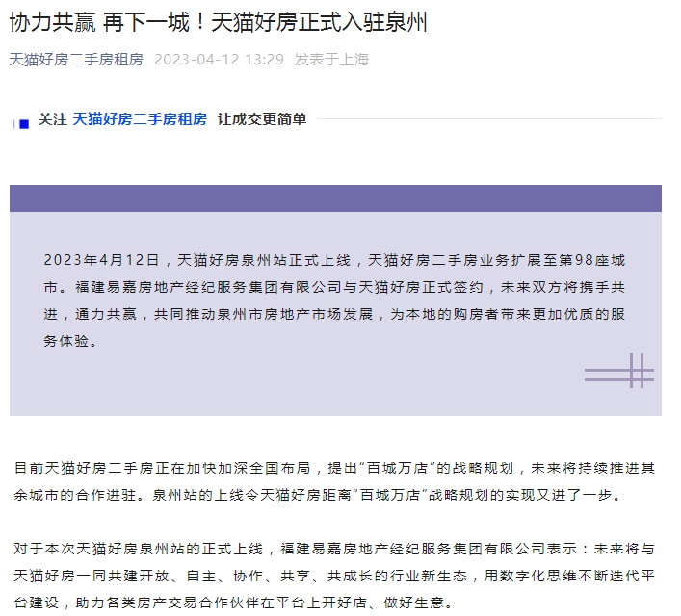Click the location label 发表于上海
This screenshot has height=616, width=681.
331,60
